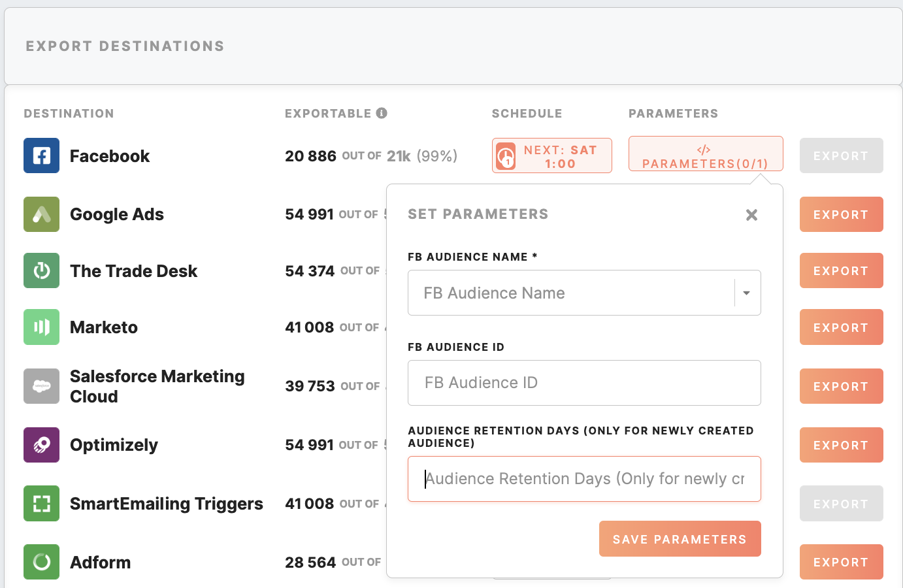Click Google Ads exportable count 54 991
903x588 pixels.
click(309, 214)
